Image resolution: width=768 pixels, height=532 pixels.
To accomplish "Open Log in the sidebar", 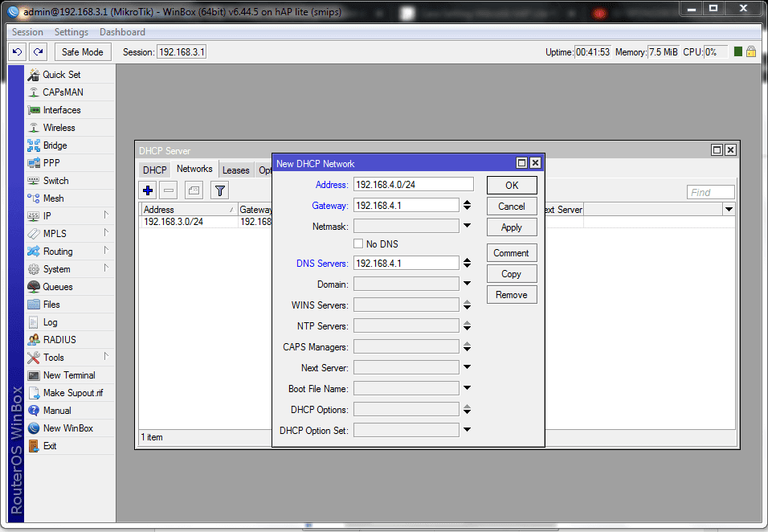I will 70,321.
